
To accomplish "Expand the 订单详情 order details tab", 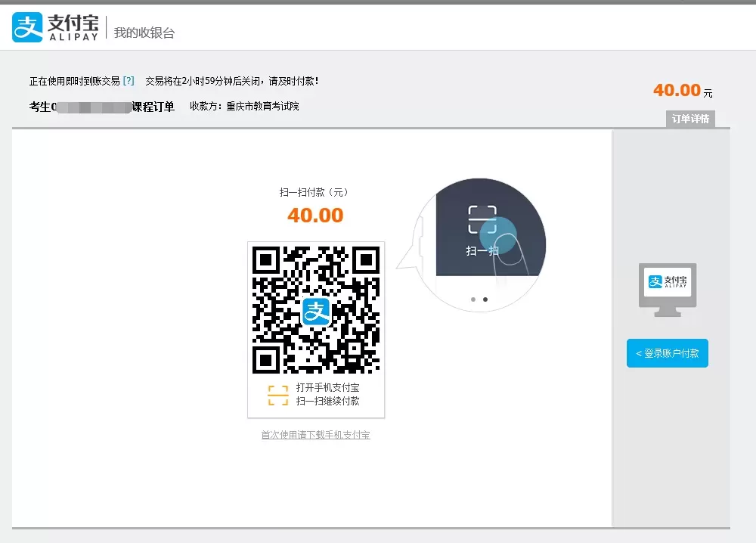I will coord(691,119).
